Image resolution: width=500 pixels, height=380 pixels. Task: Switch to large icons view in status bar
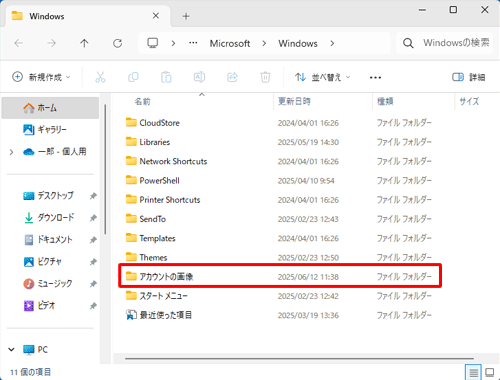(x=490, y=372)
